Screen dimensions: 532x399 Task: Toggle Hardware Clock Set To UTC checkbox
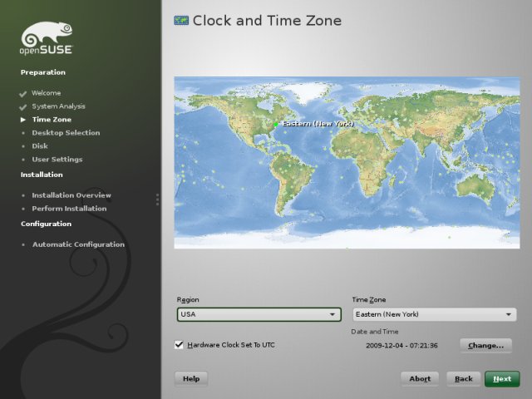point(179,345)
